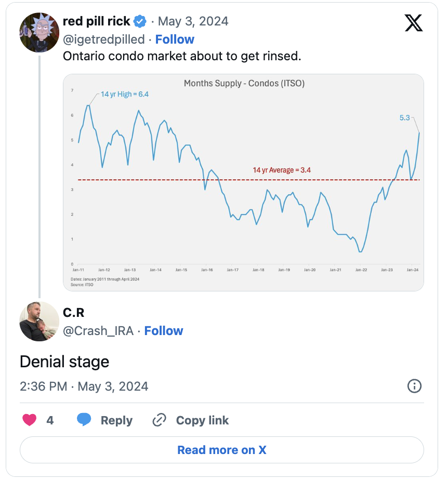This screenshot has height=480, width=448.
Task: Click the copy link chain icon
Action: pyautogui.click(x=159, y=420)
